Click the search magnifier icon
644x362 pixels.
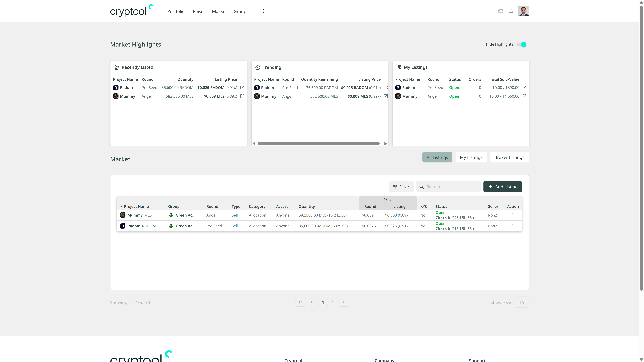click(422, 187)
